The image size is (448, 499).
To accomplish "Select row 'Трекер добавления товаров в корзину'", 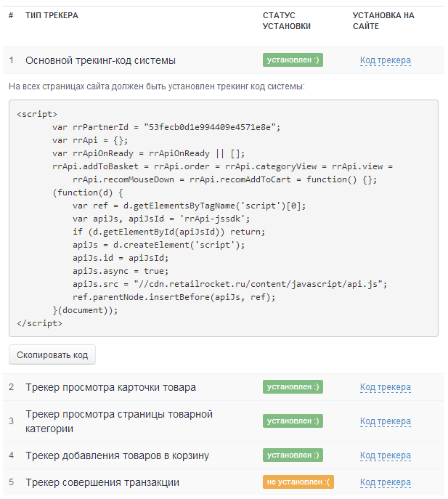I will click(x=224, y=455).
